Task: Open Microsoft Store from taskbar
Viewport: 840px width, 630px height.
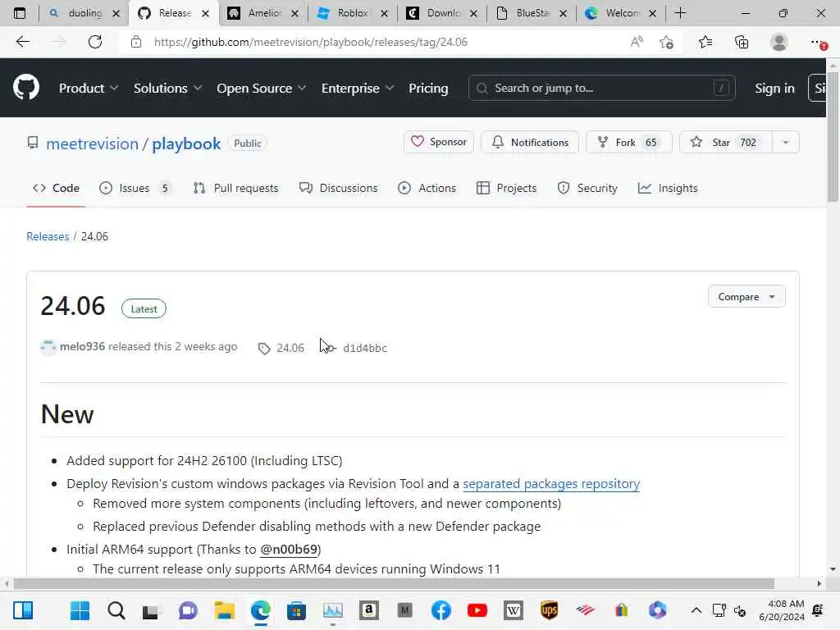Action: (x=296, y=610)
